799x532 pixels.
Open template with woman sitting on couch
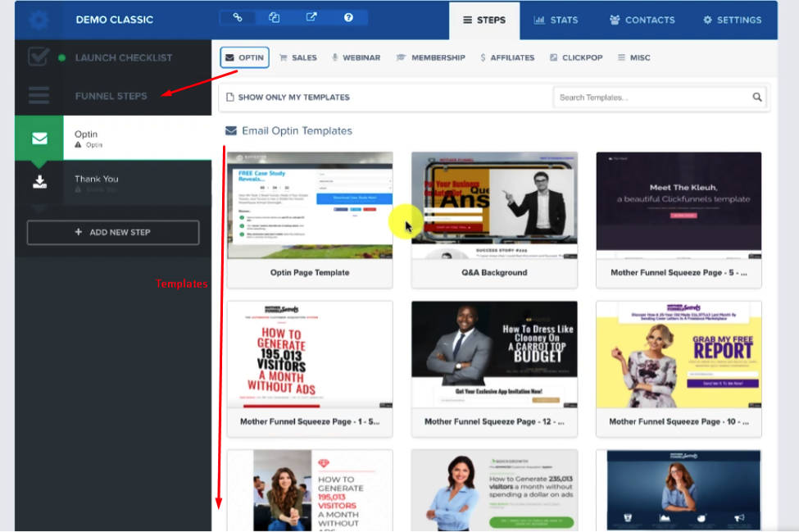310,491
